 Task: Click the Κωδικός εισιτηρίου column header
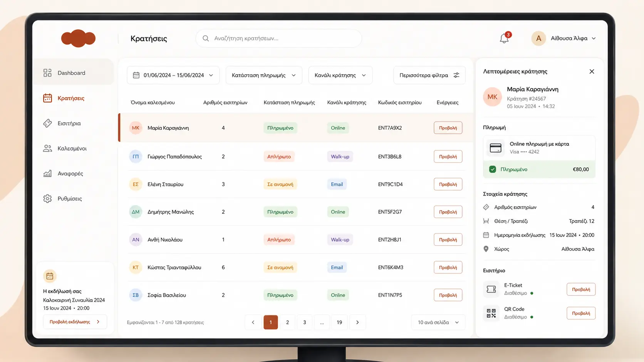coord(400,102)
